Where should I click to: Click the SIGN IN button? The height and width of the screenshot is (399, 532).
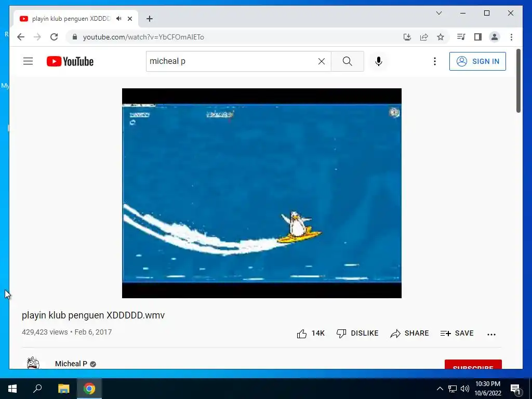pyautogui.click(x=477, y=61)
